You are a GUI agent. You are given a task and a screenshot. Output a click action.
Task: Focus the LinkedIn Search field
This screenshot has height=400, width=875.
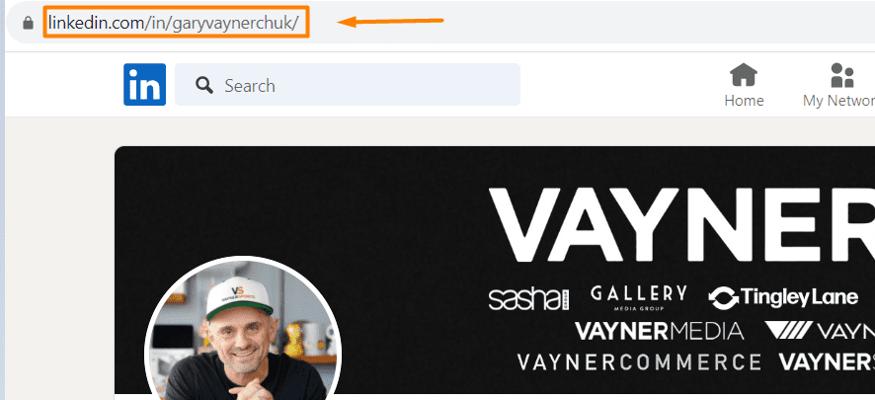348,84
